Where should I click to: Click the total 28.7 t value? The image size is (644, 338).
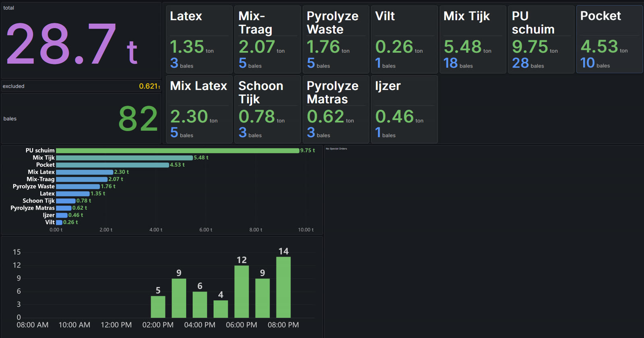click(x=72, y=44)
